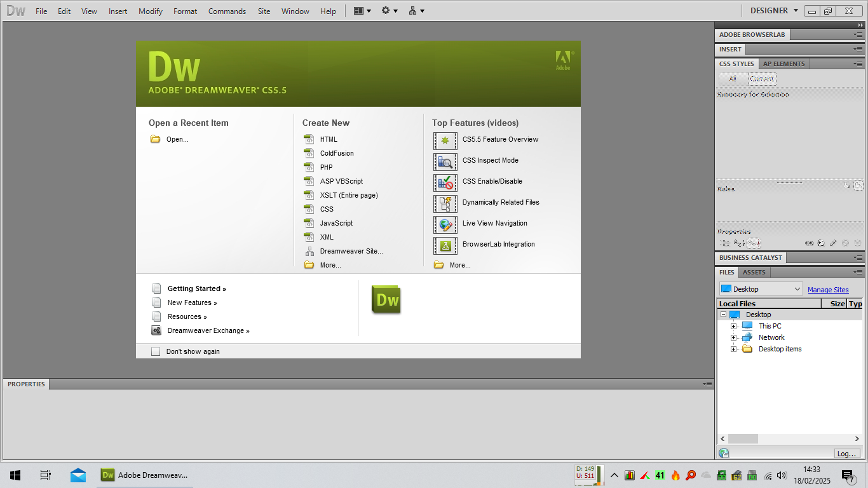Click the New Features link
868x488 pixels.
click(193, 302)
